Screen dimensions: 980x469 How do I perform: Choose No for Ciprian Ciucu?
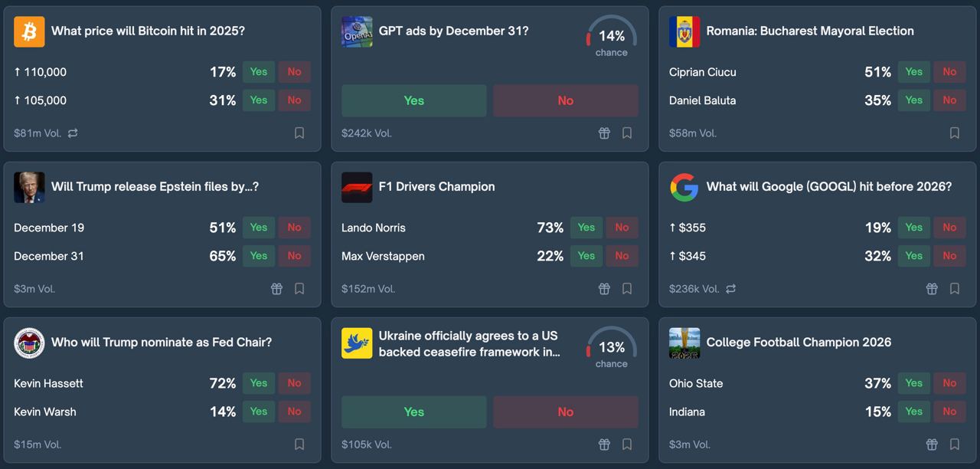point(949,72)
